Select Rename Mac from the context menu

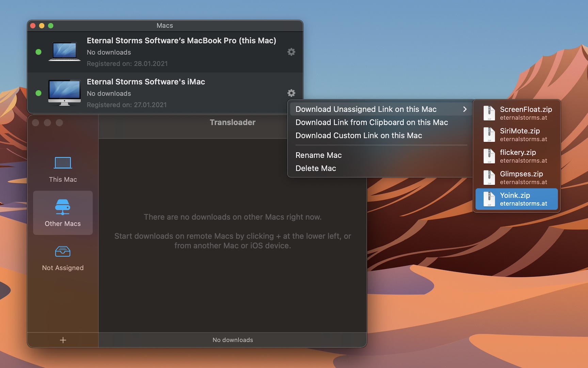(x=318, y=155)
